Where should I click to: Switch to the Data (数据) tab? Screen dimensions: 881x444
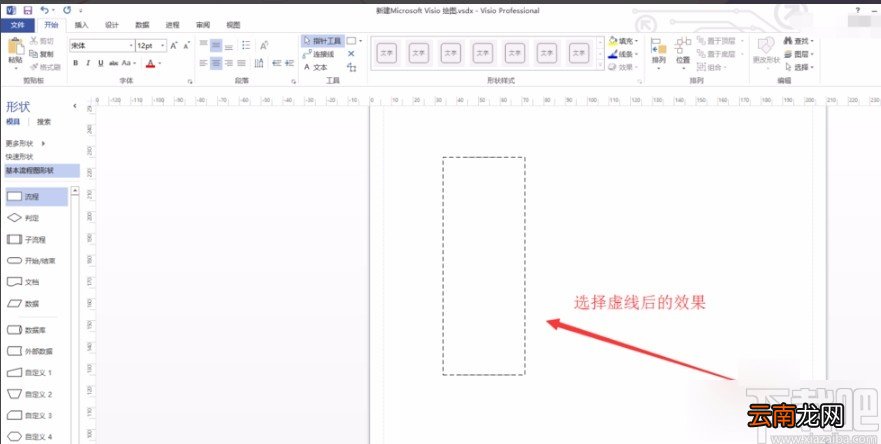click(142, 25)
